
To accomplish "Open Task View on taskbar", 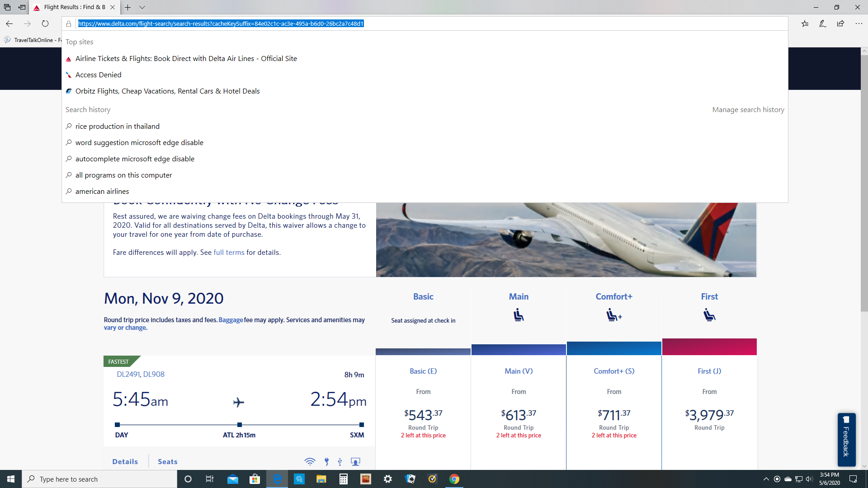I will coord(210,479).
